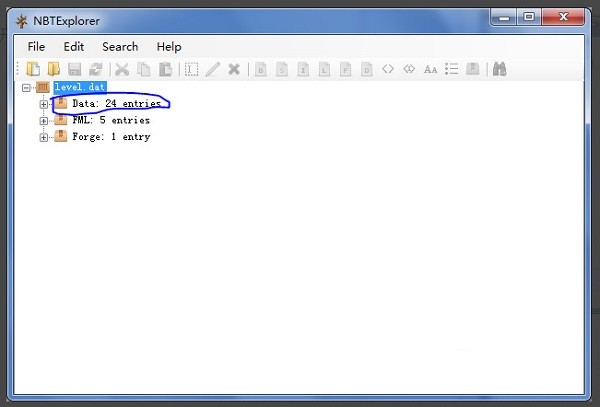Click the Delete tag X icon
Screen dimensions: 600x407
tap(234, 69)
